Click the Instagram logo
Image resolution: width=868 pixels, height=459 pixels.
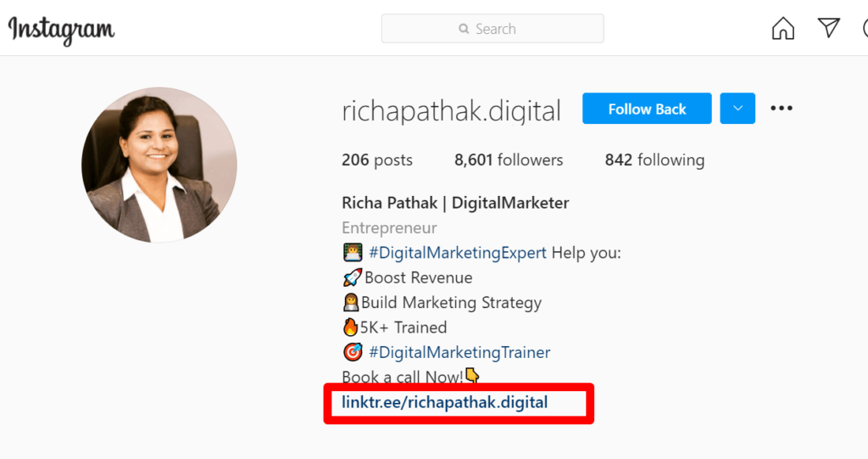(61, 30)
